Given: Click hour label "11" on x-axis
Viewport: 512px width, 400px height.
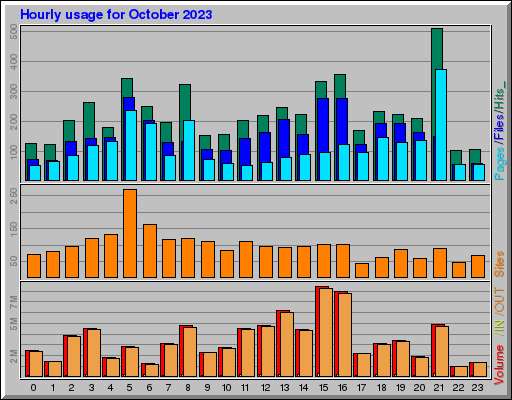Looking at the screenshot, I should [x=245, y=388].
